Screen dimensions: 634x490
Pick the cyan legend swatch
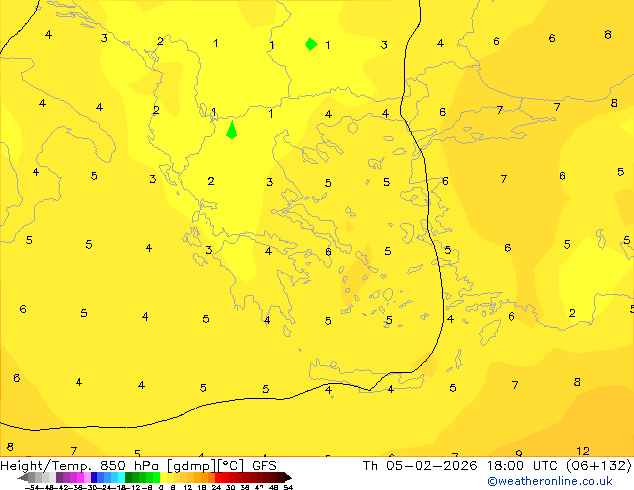(122, 477)
